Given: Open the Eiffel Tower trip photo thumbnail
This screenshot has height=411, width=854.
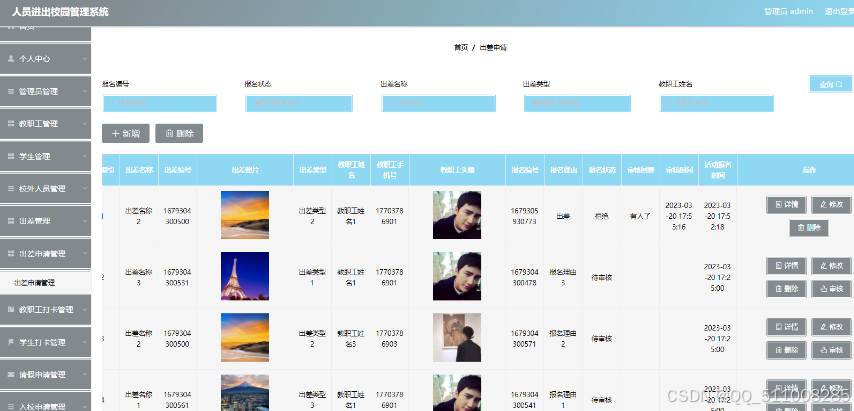Looking at the screenshot, I should (x=245, y=276).
